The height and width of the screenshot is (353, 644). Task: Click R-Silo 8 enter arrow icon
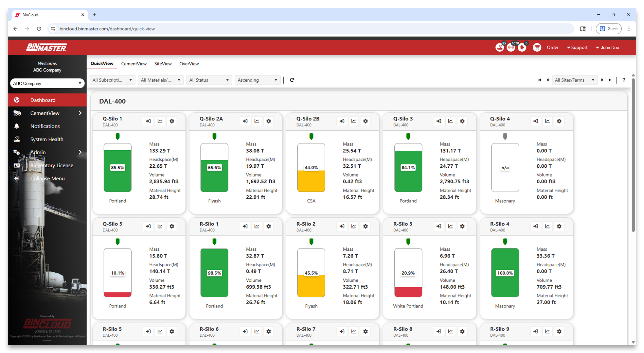[x=439, y=331]
